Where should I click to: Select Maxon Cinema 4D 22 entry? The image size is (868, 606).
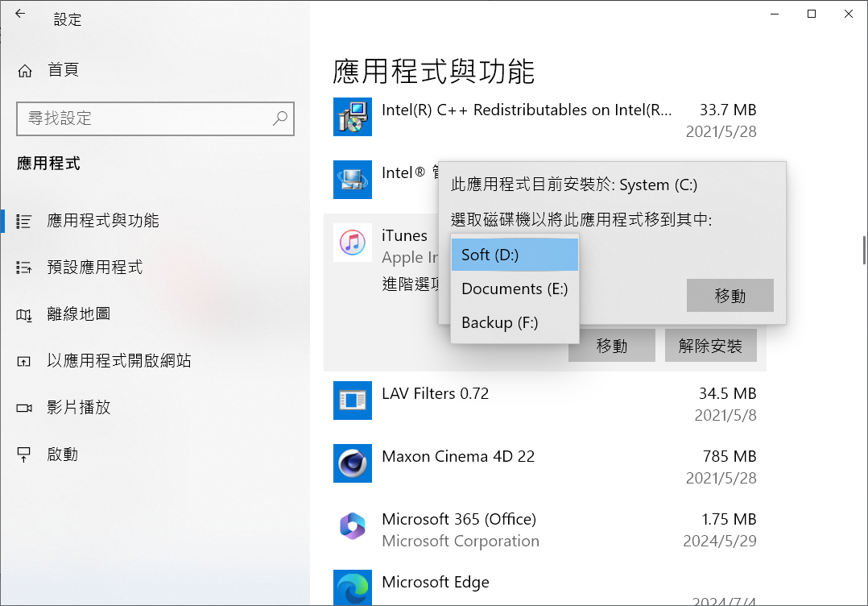point(458,456)
